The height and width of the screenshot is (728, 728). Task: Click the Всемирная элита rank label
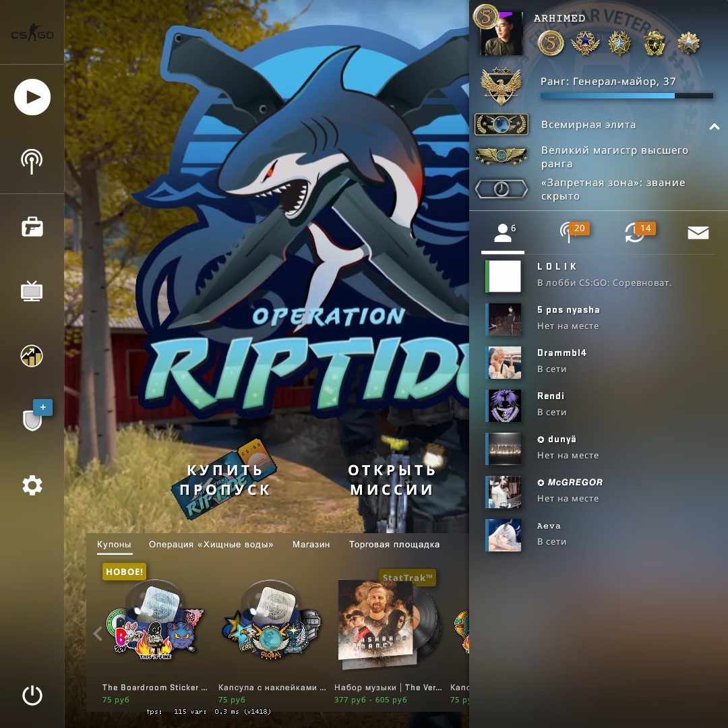click(x=588, y=125)
